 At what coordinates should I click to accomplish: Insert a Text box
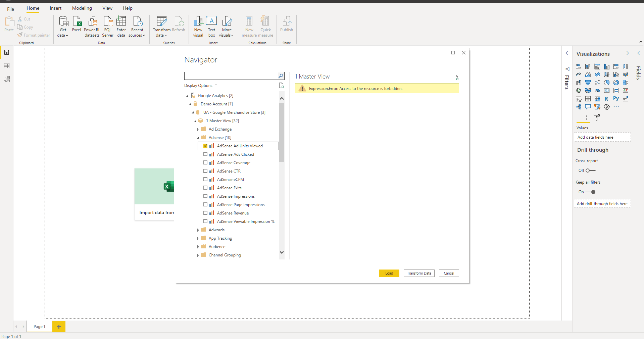211,26
